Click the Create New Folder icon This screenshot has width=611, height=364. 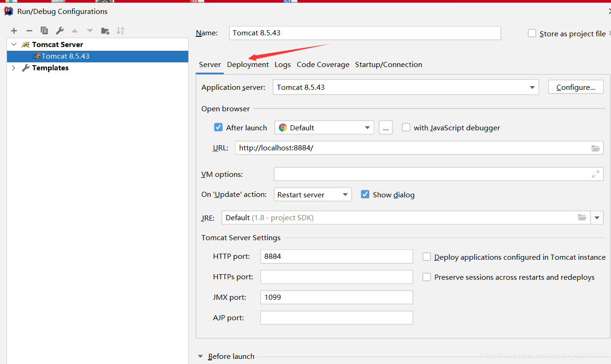click(105, 31)
